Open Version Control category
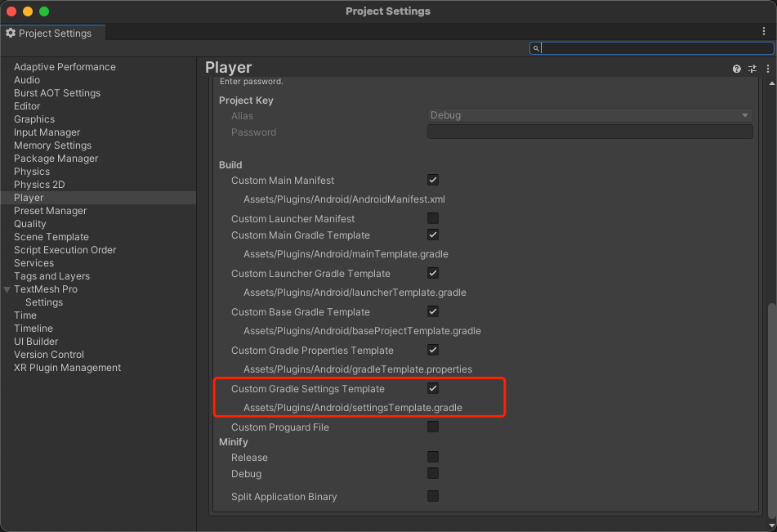The height and width of the screenshot is (532, 777). tap(48, 355)
